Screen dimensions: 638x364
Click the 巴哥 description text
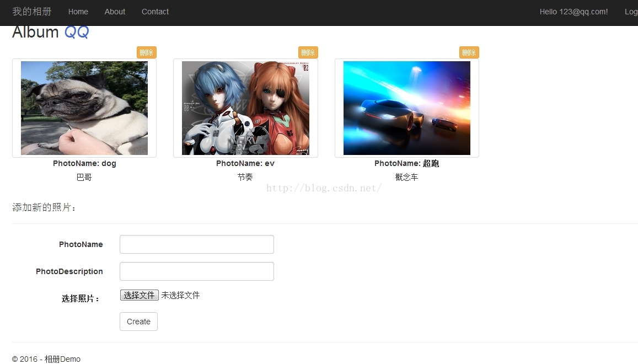pos(84,177)
